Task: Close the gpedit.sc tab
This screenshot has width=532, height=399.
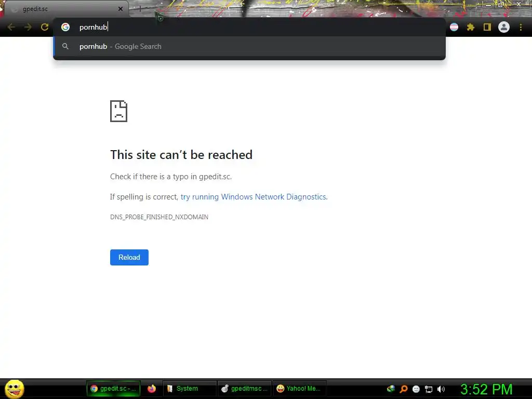Action: 121,9
